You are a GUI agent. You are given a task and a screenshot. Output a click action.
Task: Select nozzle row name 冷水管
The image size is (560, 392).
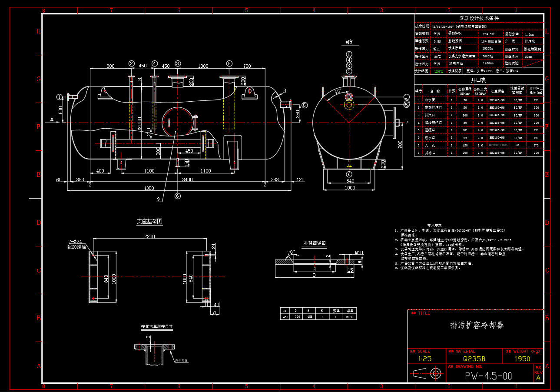429,100
